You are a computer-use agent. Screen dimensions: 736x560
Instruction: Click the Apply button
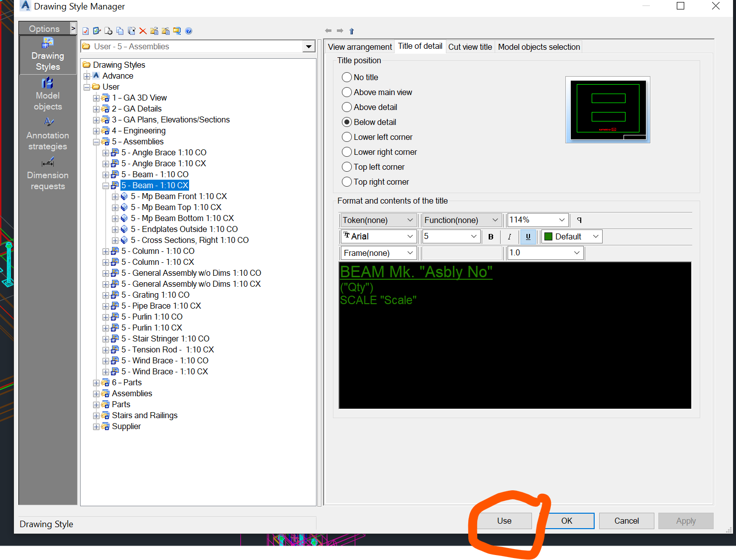click(686, 521)
